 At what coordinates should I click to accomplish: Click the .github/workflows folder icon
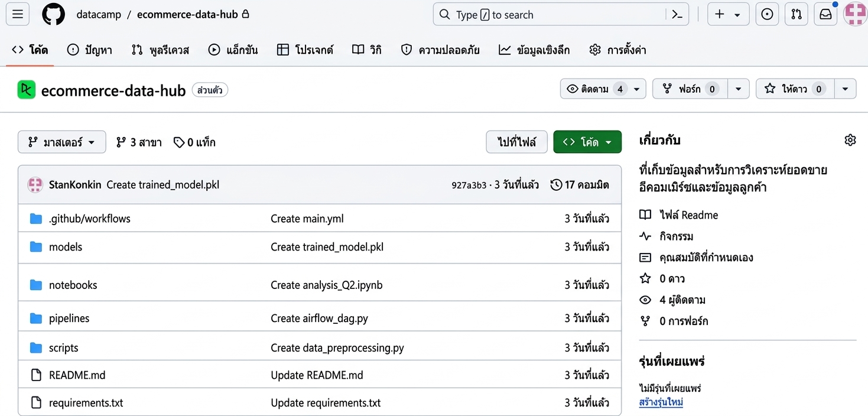click(x=36, y=219)
